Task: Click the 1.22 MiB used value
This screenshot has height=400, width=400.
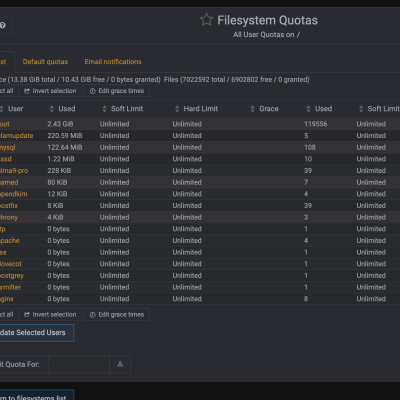Action: pos(61,159)
